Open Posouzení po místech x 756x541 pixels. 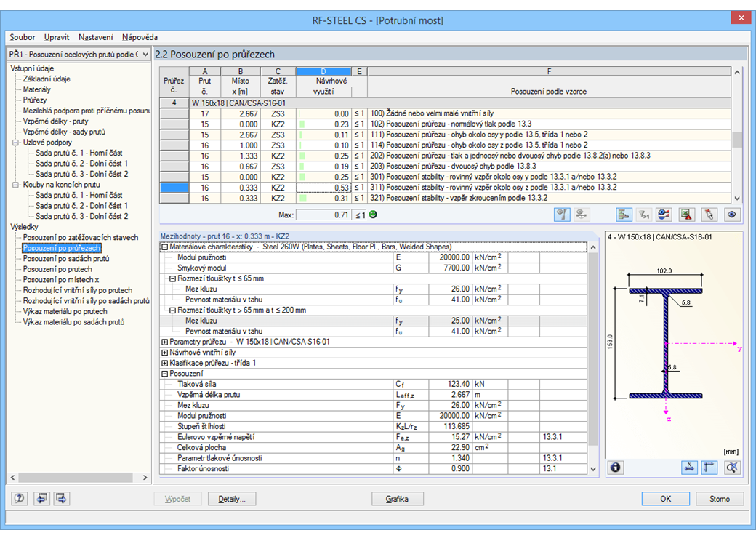(x=61, y=280)
